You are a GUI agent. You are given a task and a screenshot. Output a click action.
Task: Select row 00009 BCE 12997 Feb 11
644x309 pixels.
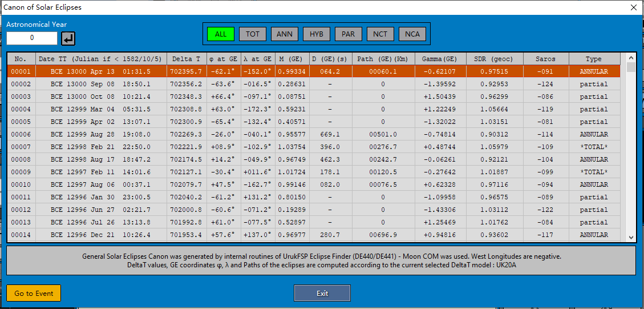click(x=314, y=172)
